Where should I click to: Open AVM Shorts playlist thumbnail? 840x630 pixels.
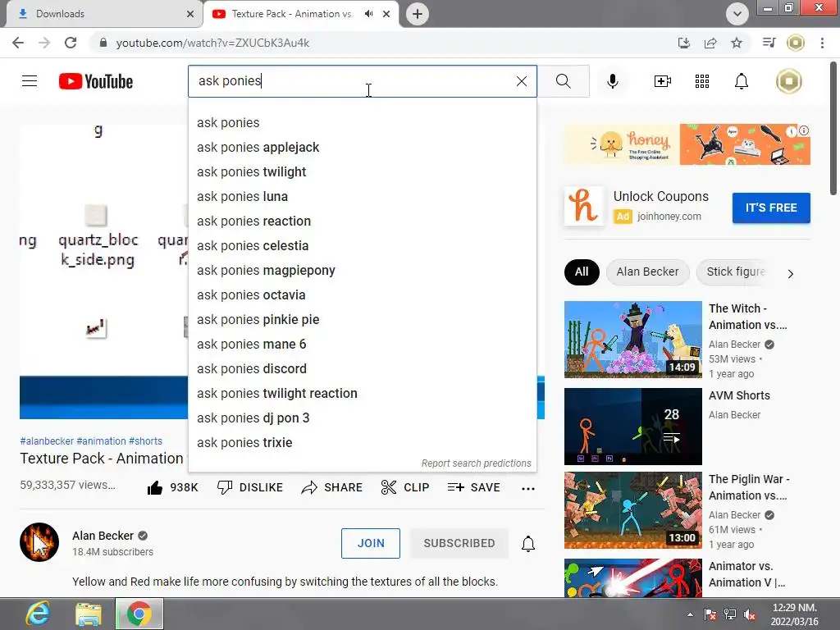tap(632, 427)
